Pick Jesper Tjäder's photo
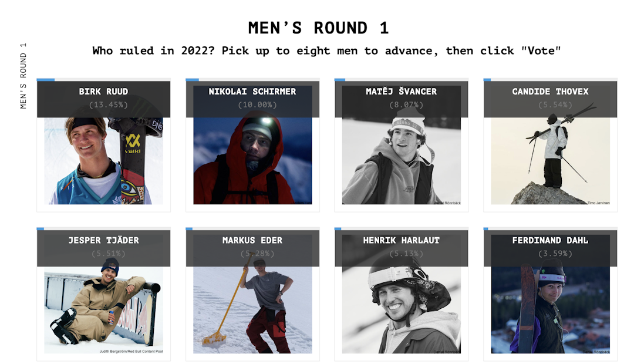634x364 pixels. pos(103,310)
